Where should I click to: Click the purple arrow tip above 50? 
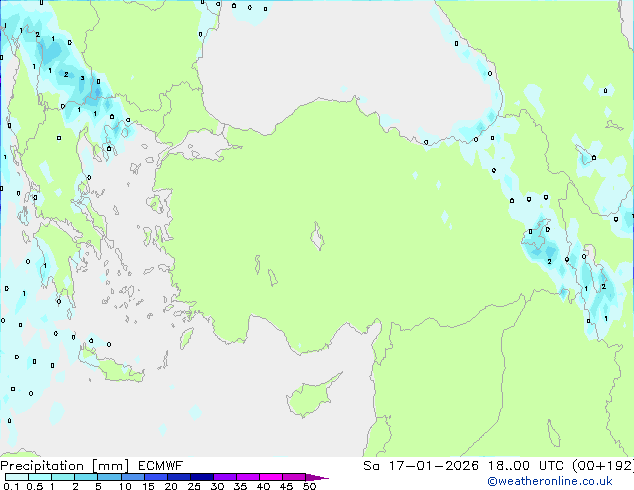[x=317, y=477]
